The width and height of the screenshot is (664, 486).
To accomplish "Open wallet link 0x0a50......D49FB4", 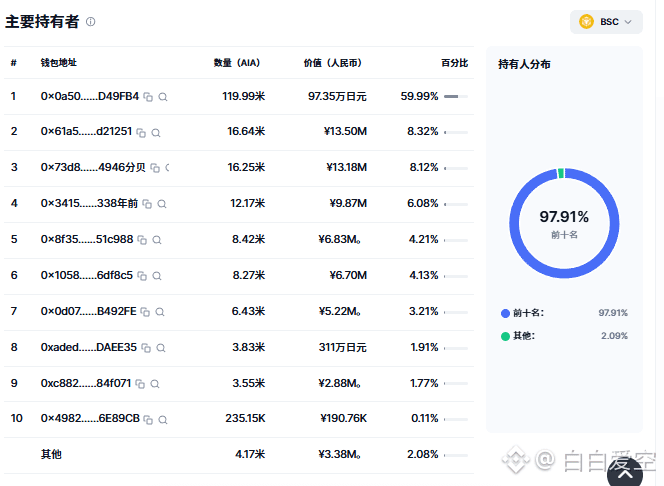I will [90, 97].
